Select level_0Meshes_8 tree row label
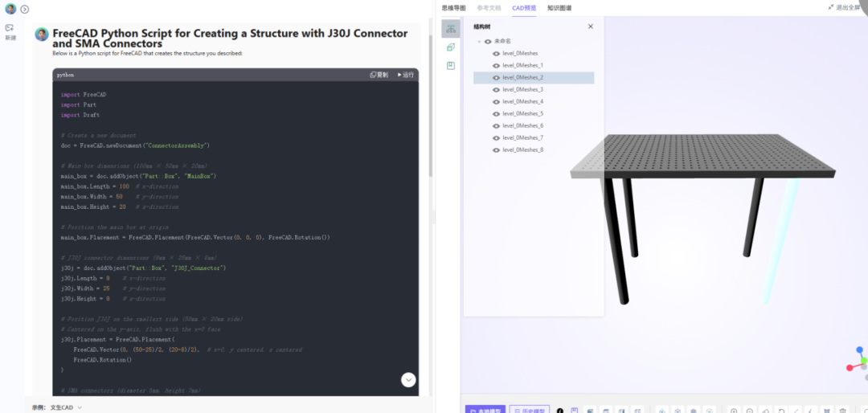 point(522,150)
